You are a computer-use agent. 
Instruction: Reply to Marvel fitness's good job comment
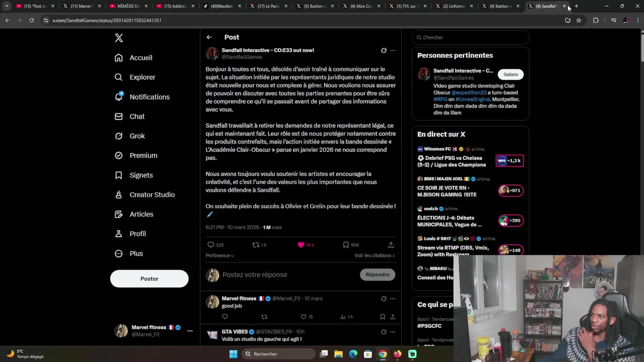pyautogui.click(x=225, y=317)
